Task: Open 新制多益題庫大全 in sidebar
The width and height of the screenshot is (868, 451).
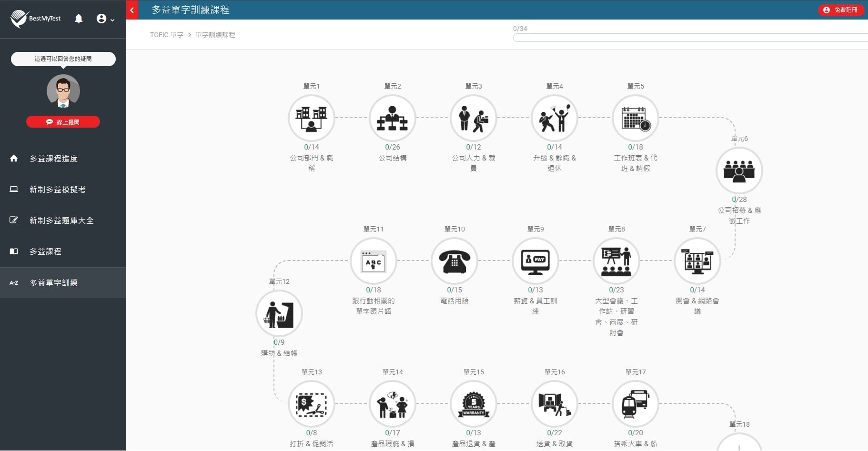Action: (63, 220)
